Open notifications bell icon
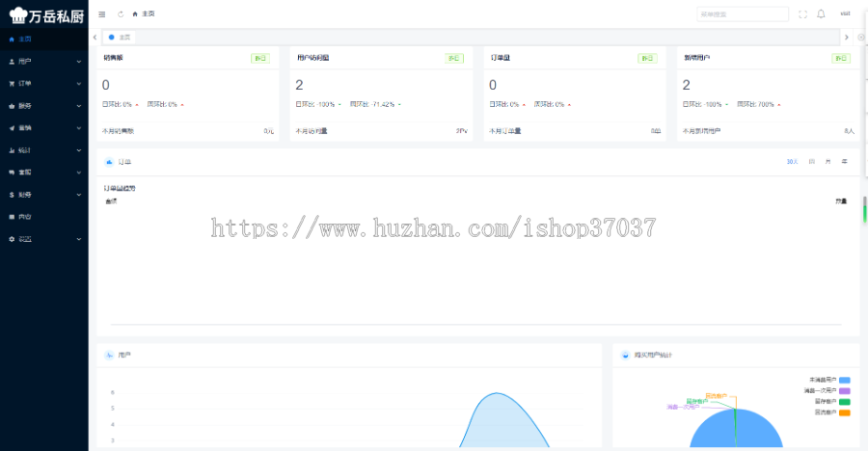This screenshot has width=868, height=451. coord(821,13)
